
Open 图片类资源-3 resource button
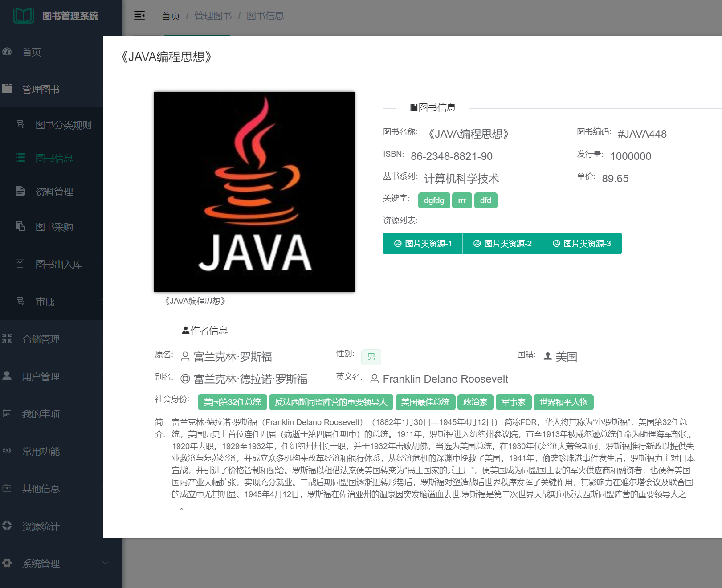[582, 243]
